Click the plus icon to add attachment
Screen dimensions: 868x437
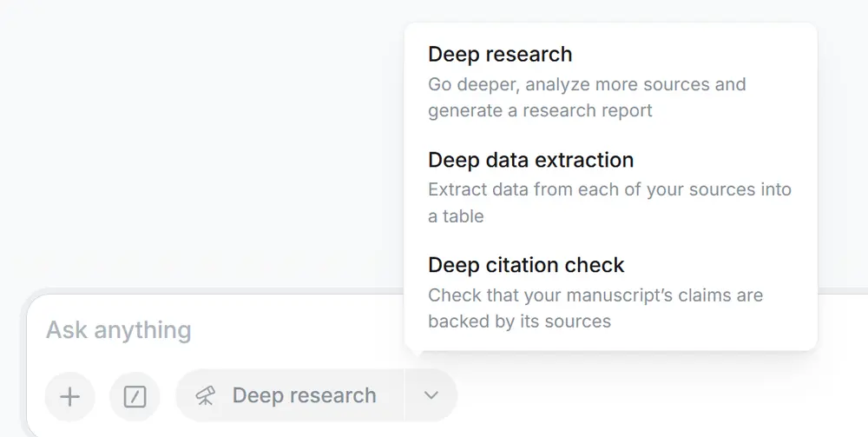69,396
